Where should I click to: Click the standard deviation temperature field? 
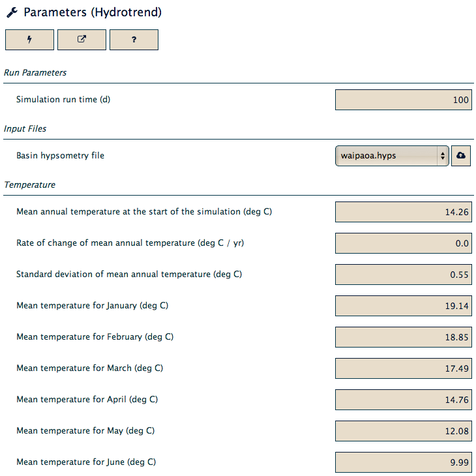404,275
